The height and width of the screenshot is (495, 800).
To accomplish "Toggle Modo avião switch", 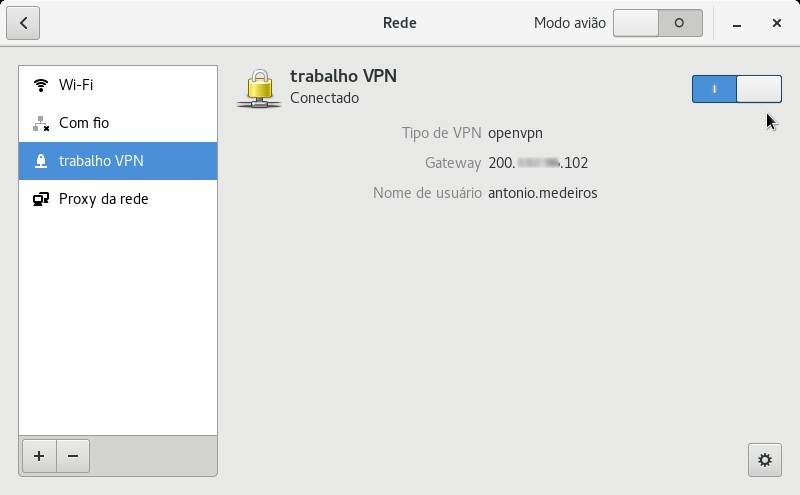I will [658, 23].
